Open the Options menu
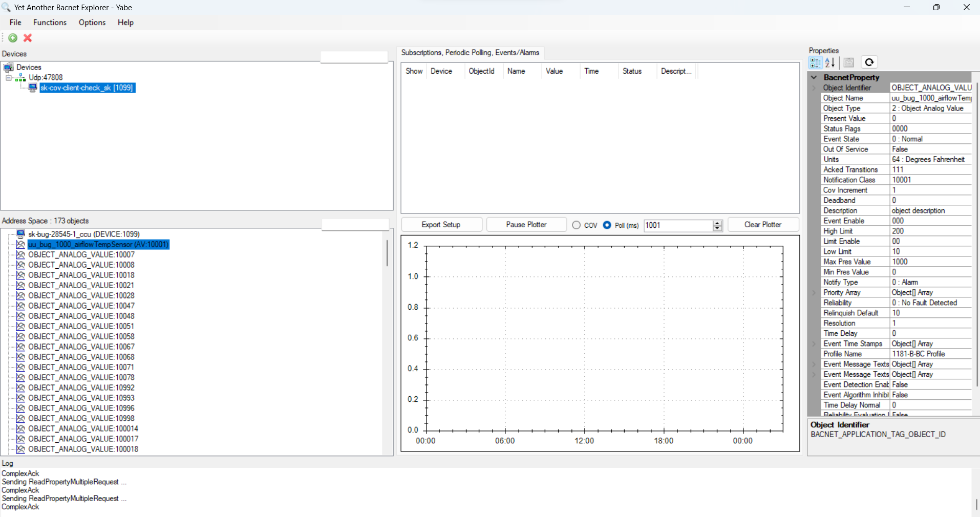Viewport: 980px width, 517px height. click(92, 23)
